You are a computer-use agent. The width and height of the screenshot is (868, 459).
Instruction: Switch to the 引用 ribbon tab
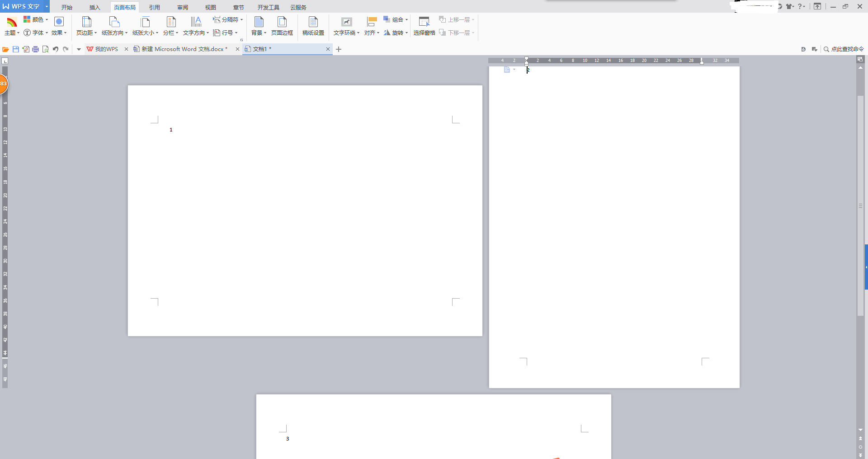pyautogui.click(x=155, y=7)
